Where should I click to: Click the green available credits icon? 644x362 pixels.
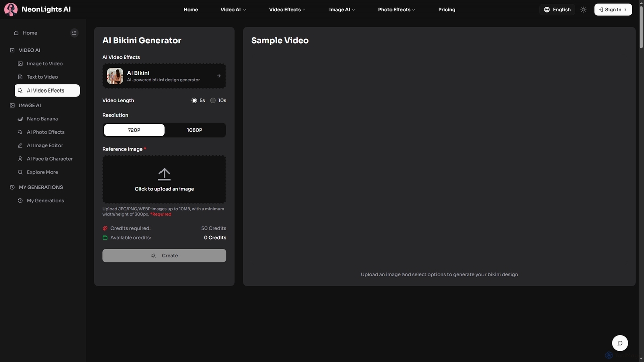105,238
